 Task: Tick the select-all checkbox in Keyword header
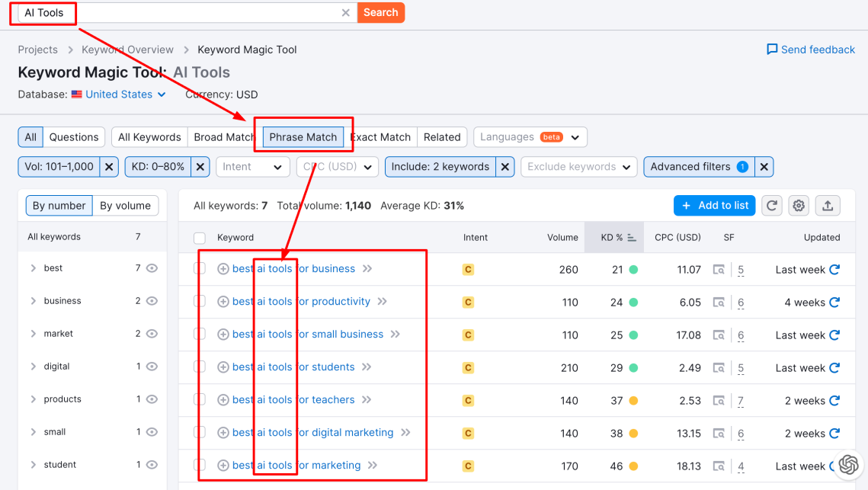(x=200, y=238)
